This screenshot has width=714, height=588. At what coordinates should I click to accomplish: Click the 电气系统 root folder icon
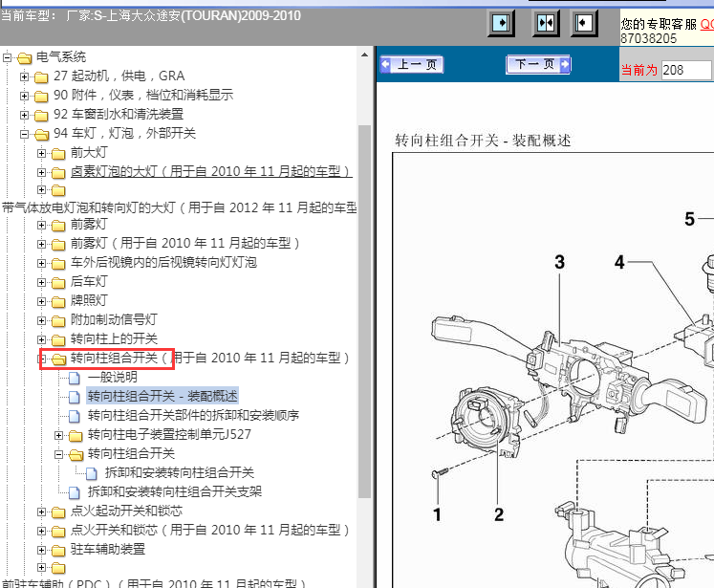(x=23, y=57)
